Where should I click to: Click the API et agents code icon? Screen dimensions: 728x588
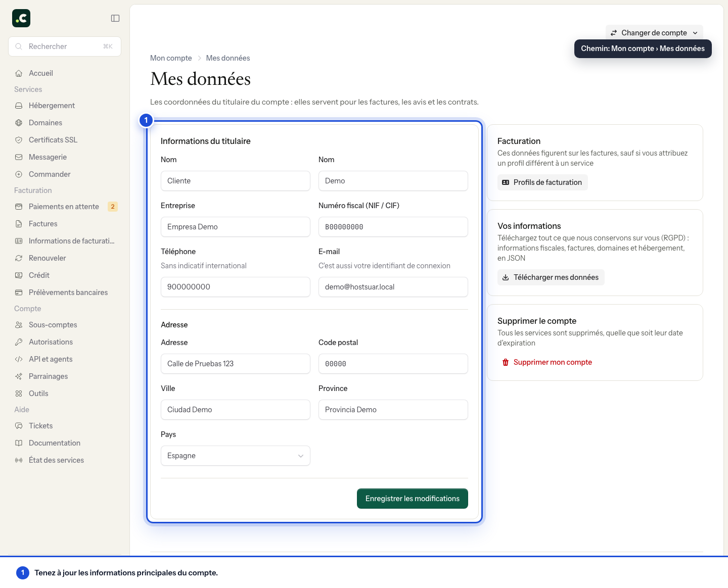pos(19,359)
